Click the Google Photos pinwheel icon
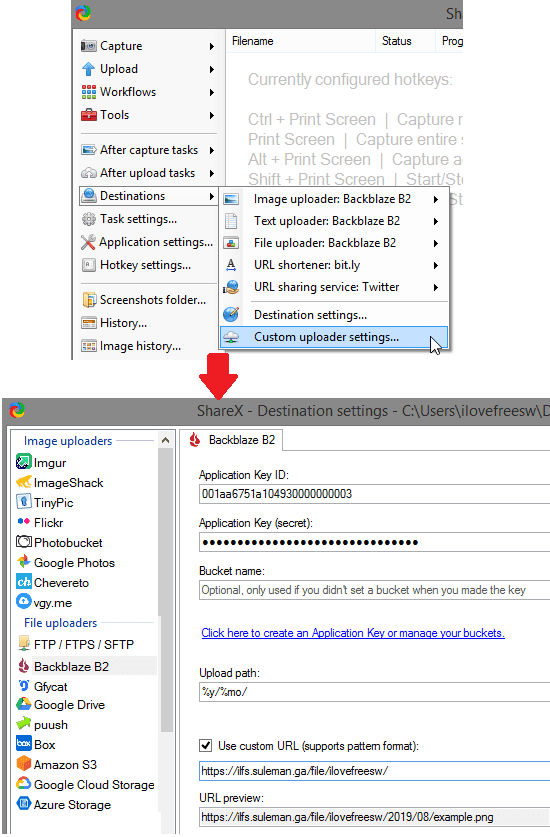 coord(23,562)
